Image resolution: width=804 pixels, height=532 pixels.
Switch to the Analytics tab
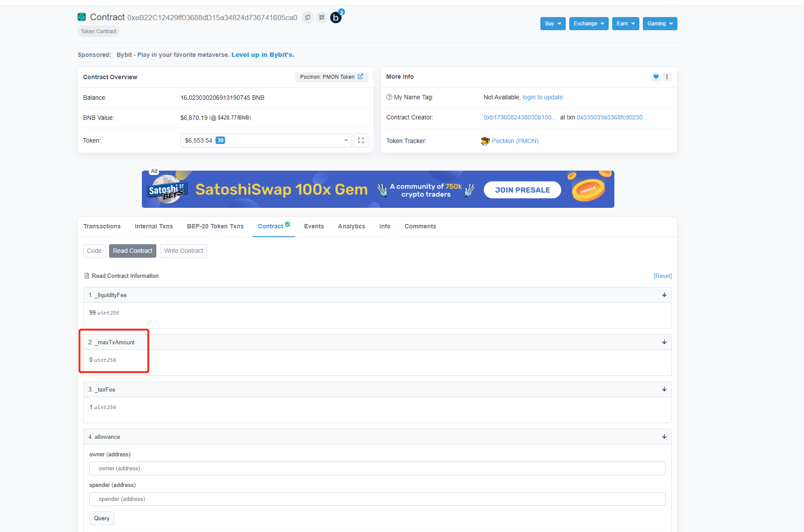click(351, 226)
